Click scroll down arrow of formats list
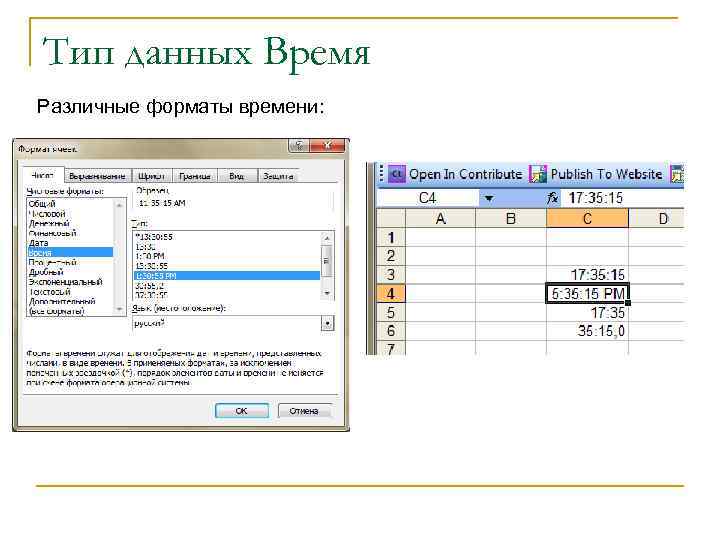Viewport: 720px width, 540px height. point(120,309)
